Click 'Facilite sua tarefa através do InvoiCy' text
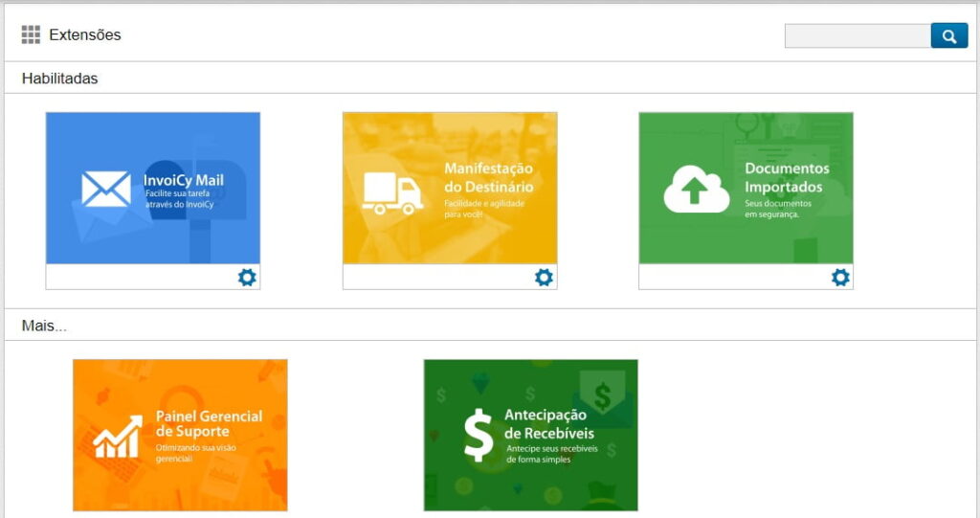Image resolution: width=980 pixels, height=518 pixels. coord(179,199)
